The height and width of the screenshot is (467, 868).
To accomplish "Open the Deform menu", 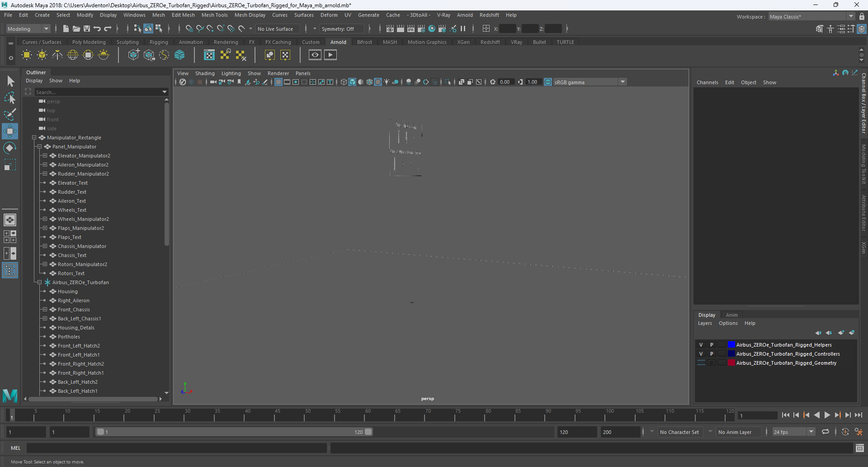I will tap(329, 15).
